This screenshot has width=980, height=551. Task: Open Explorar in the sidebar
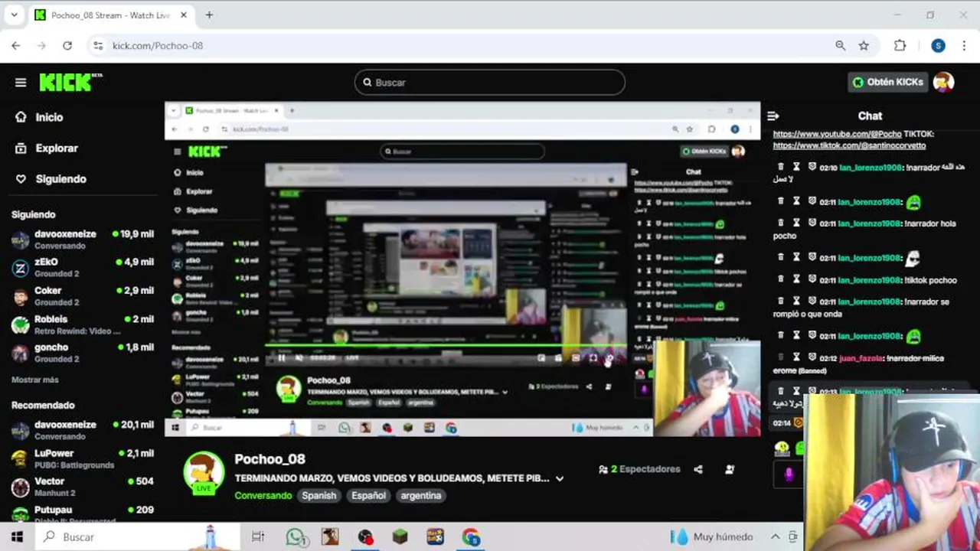(57, 148)
